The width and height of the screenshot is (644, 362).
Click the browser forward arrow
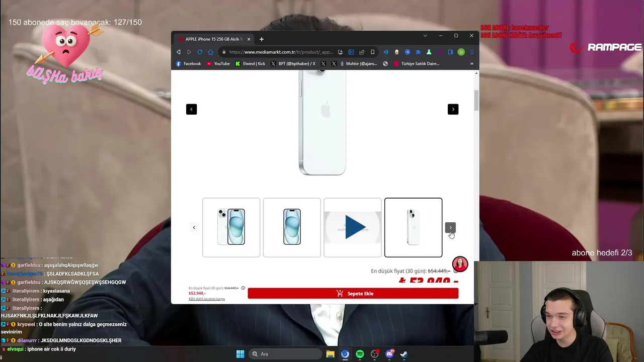189,52
